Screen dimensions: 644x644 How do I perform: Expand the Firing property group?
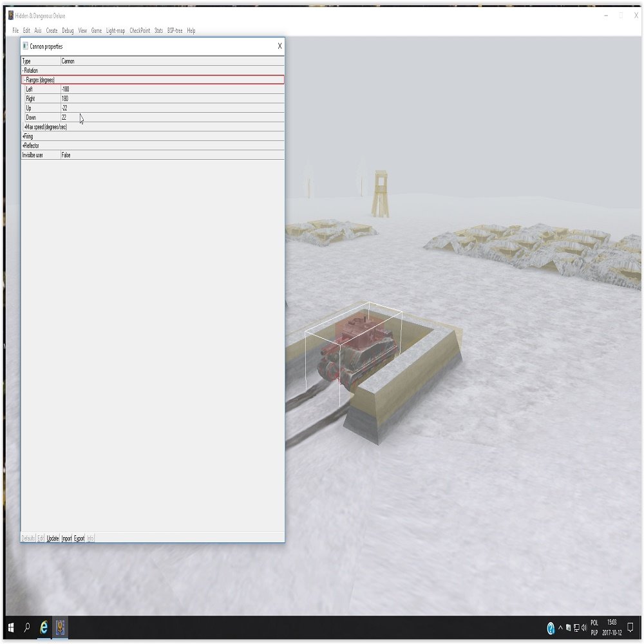pyautogui.click(x=23, y=137)
